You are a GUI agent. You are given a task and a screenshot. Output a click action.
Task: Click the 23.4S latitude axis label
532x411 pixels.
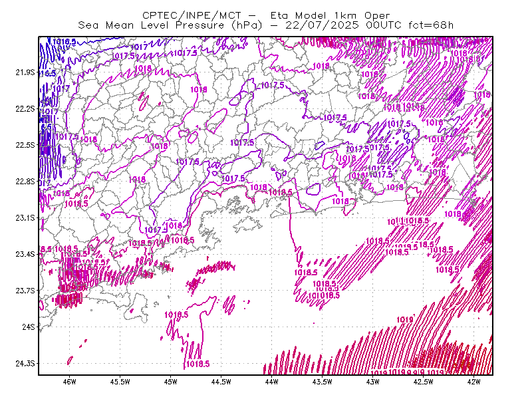coord(25,254)
